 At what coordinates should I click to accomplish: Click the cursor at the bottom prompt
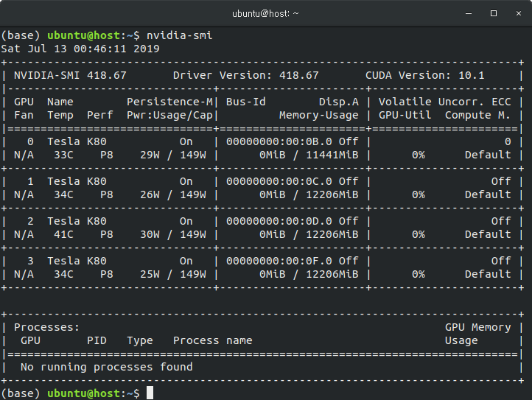[150, 393]
